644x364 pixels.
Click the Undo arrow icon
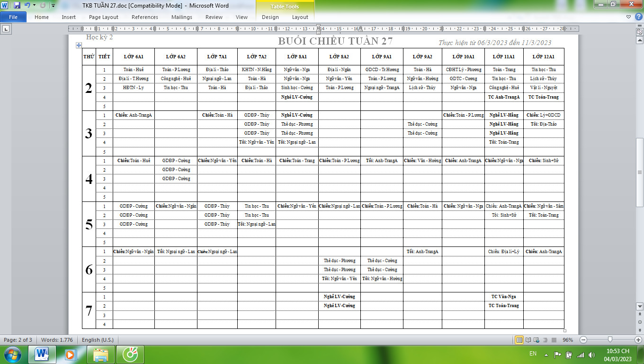[x=27, y=6]
